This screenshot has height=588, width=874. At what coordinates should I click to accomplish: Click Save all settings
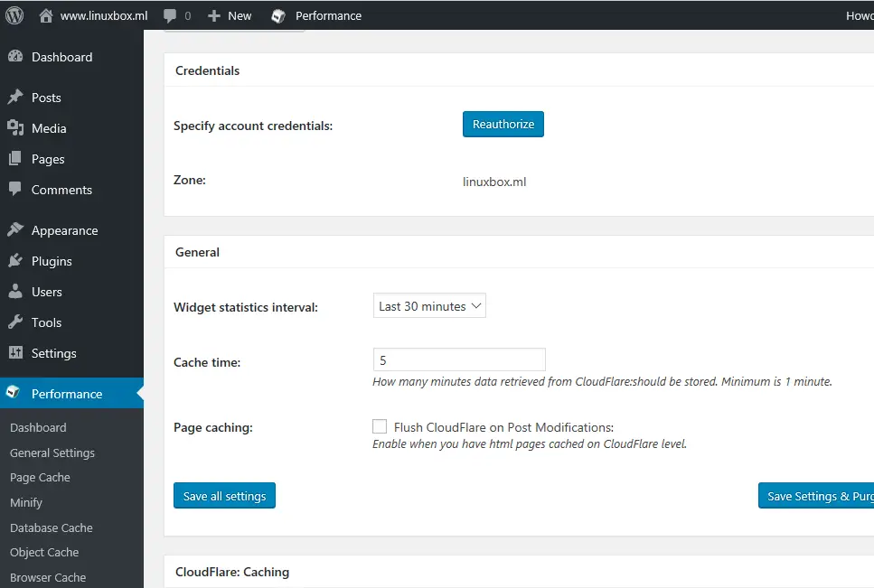(224, 495)
